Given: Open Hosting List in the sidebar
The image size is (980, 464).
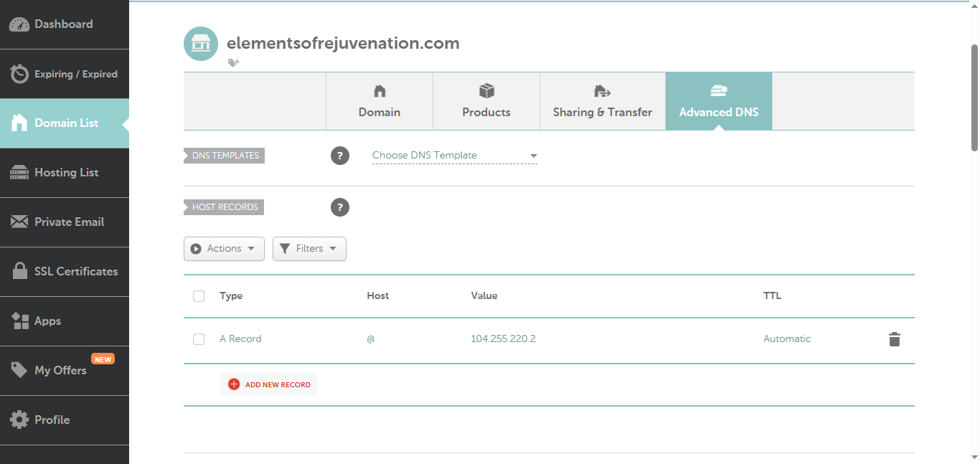Looking at the screenshot, I should (65, 173).
